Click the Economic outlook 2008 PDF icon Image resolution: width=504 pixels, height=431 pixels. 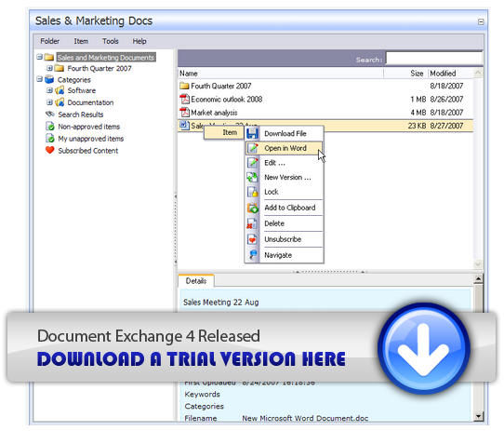[x=184, y=99]
